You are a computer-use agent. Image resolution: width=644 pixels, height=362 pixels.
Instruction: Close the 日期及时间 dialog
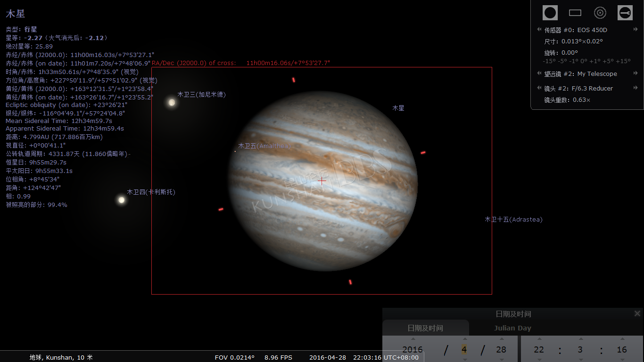point(637,313)
